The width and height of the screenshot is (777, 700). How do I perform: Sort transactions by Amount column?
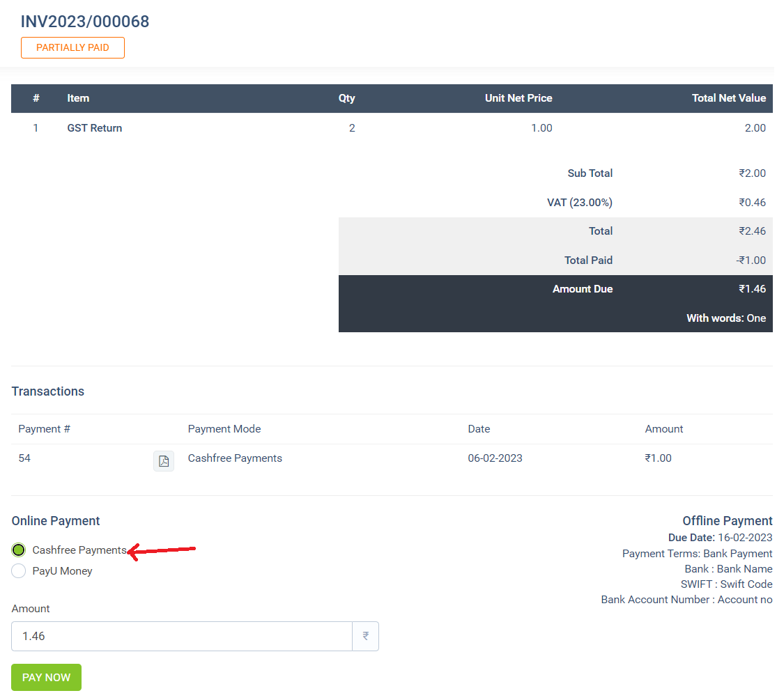click(663, 428)
